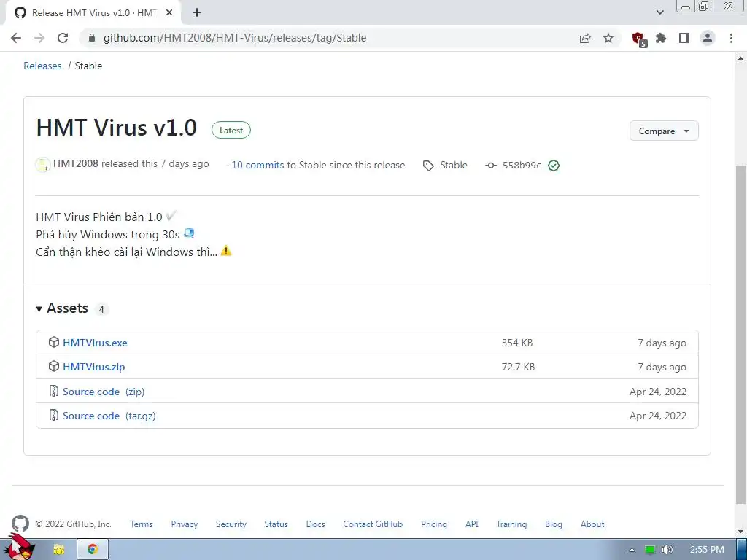Click the Latest badge
The image size is (747, 560).
tap(231, 130)
